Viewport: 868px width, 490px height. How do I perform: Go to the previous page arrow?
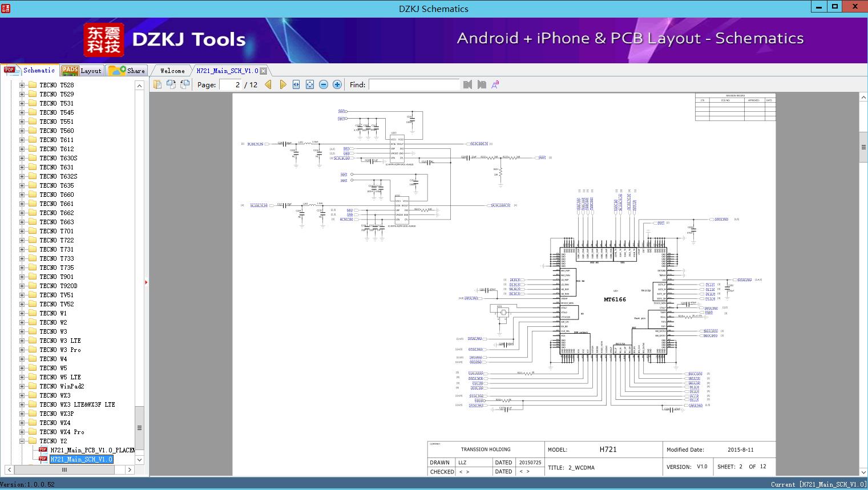268,84
